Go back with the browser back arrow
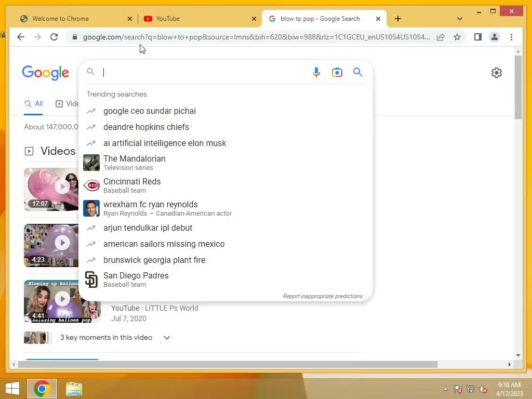Screen dimensions: 532x399 (21, 37)
